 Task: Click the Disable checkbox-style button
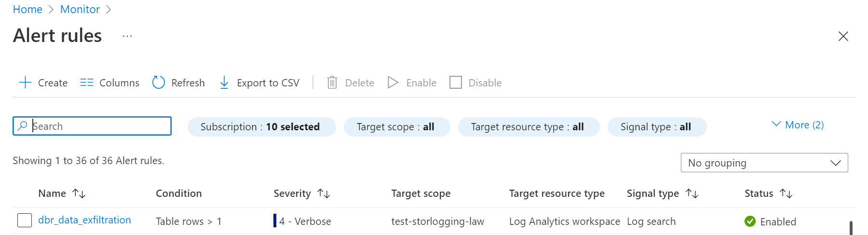[x=456, y=83]
